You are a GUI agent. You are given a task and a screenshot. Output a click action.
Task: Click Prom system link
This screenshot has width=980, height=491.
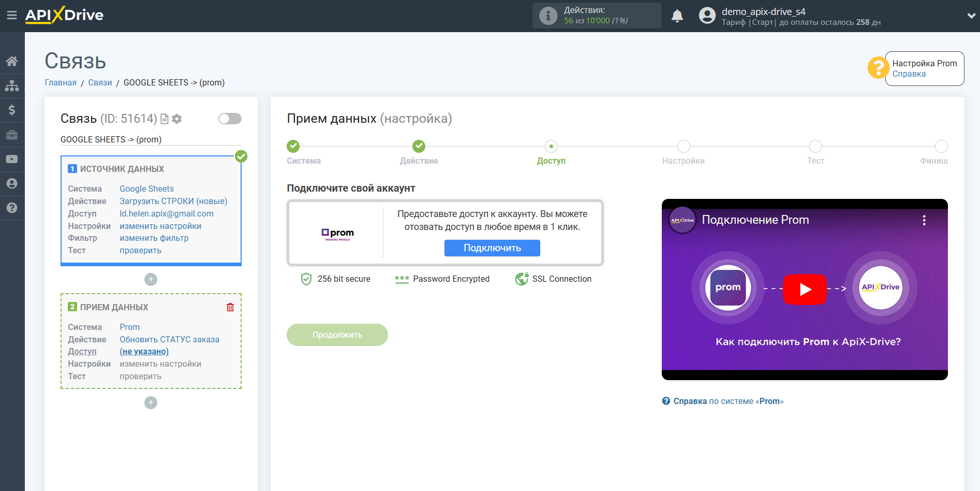(x=129, y=327)
